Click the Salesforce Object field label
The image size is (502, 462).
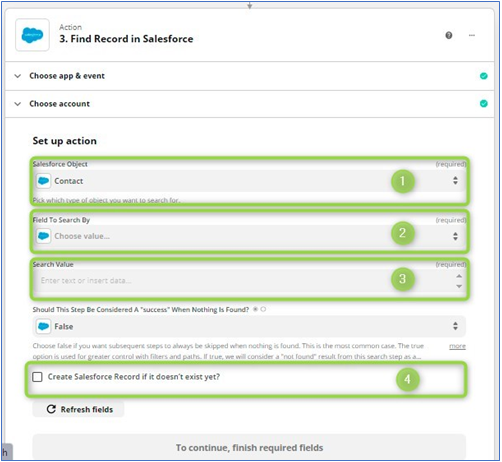click(x=60, y=164)
